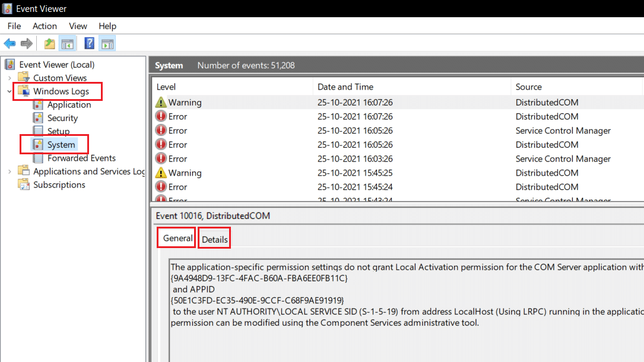Click the error icon of the 16:03:26 event
644x362 pixels.
coord(161,158)
